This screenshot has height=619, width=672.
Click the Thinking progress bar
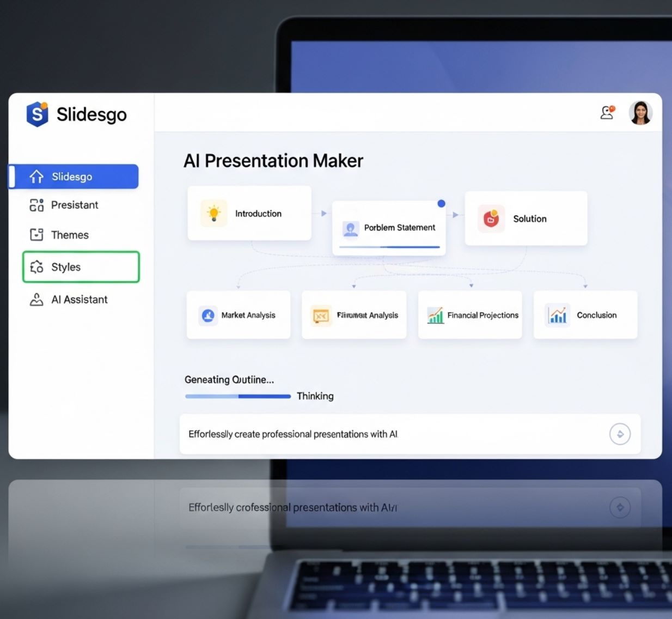(x=238, y=396)
